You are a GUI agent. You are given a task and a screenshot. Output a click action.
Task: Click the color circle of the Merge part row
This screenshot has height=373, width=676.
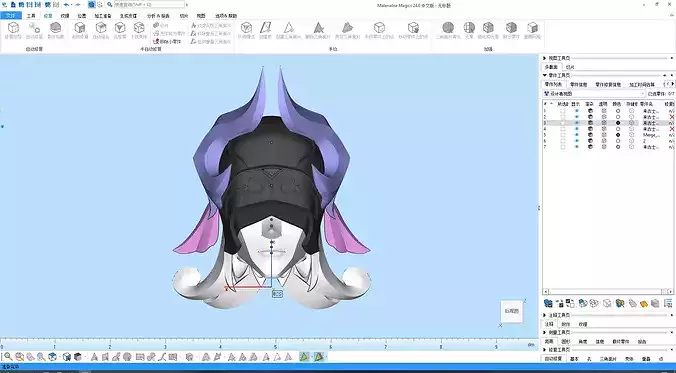pos(618,135)
